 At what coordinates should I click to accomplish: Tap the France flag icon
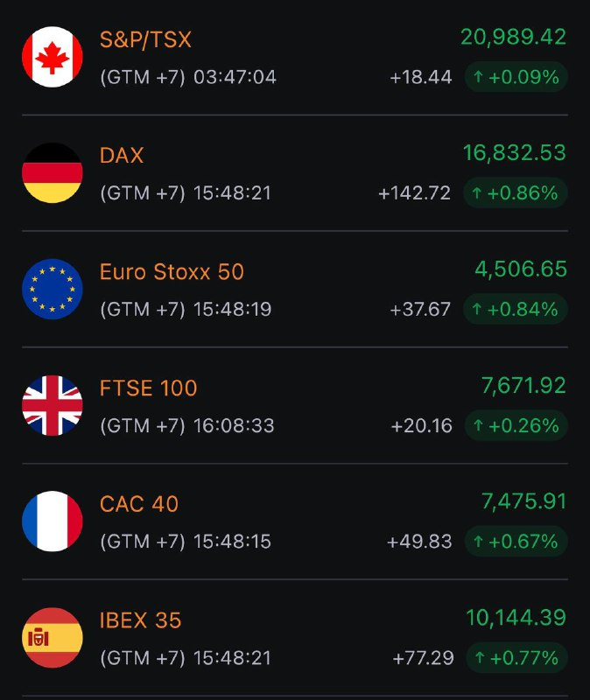(x=53, y=521)
